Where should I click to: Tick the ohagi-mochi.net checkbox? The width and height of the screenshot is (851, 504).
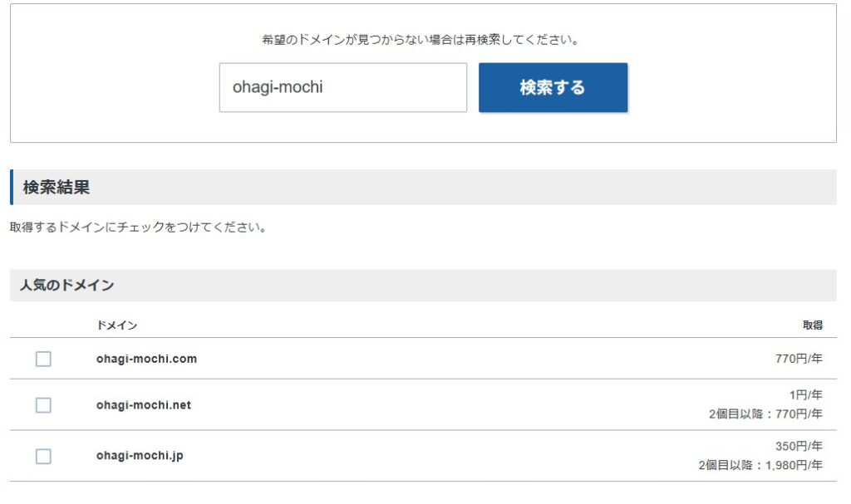coord(43,405)
